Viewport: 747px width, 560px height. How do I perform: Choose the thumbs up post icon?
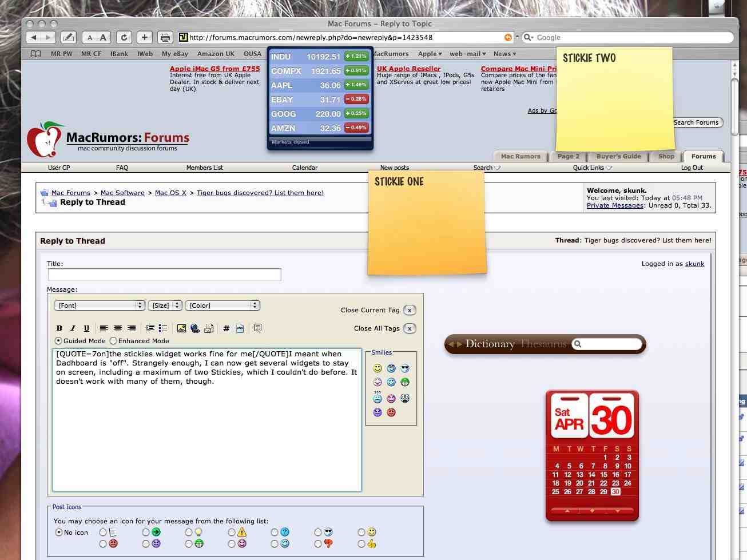(x=372, y=544)
